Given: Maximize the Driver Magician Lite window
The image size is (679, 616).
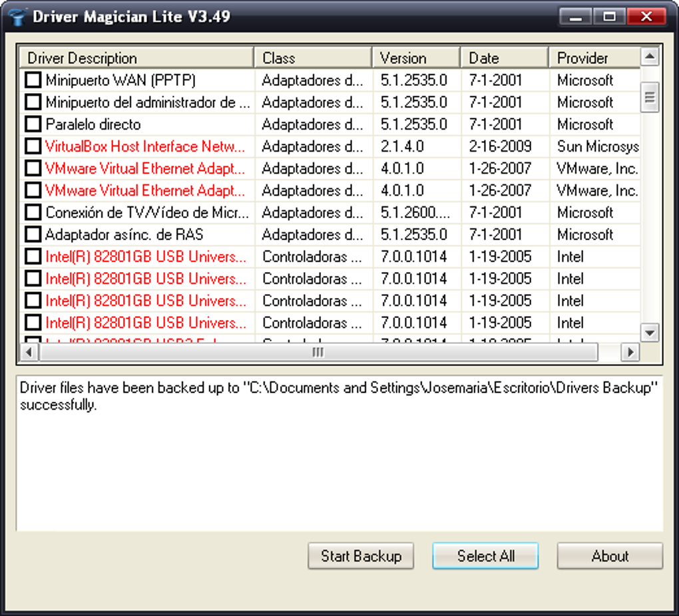Looking at the screenshot, I should tap(609, 17).
